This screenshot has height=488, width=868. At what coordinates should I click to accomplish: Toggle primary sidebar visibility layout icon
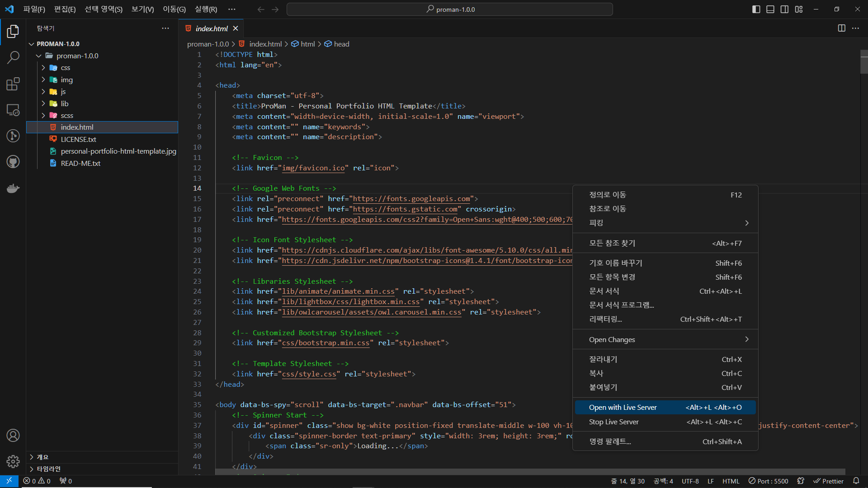(756, 9)
